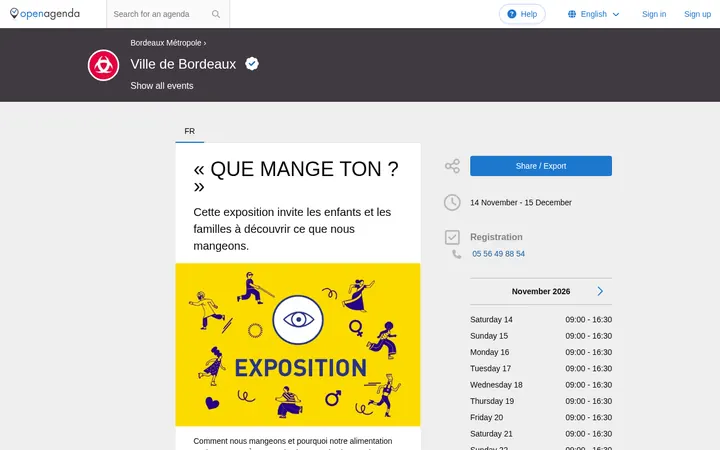The height and width of the screenshot is (450, 720).
Task: Click the Cette exposition invite description text
Action: [292, 229]
